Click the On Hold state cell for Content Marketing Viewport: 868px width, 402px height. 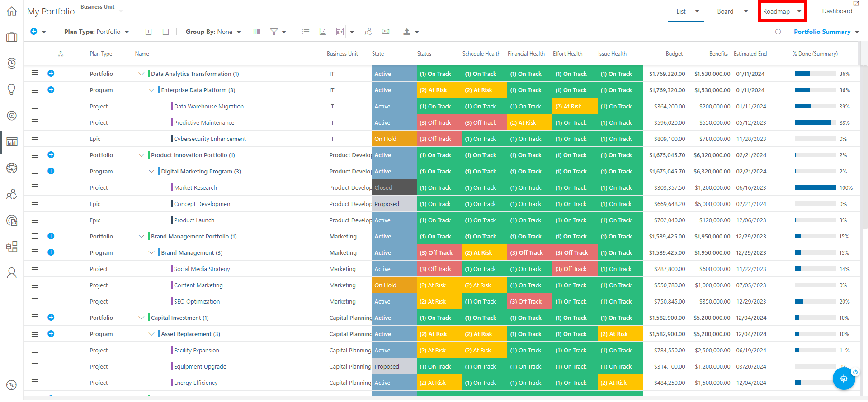(394, 285)
